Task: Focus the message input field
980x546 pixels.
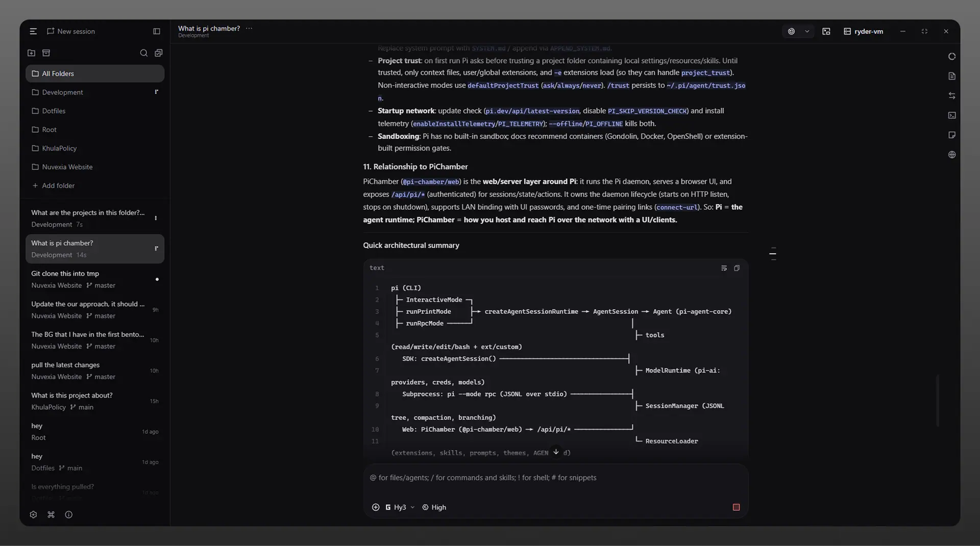Action: click(555, 478)
